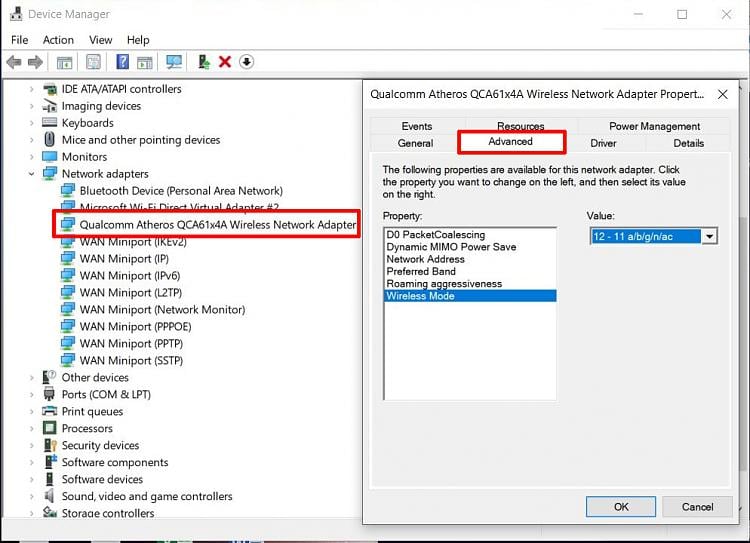Open the File menu
750x543 pixels.
tap(20, 40)
